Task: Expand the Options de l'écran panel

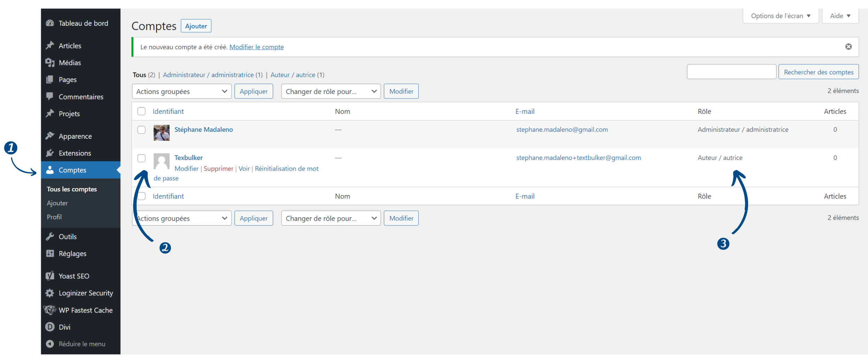Action: pos(780,15)
